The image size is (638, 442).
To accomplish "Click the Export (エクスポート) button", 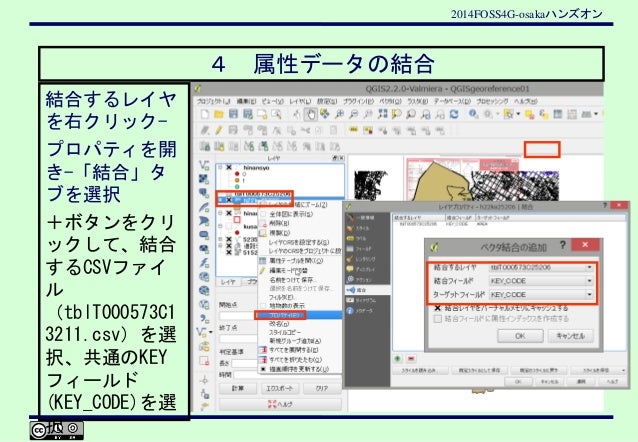I will click(x=279, y=388).
